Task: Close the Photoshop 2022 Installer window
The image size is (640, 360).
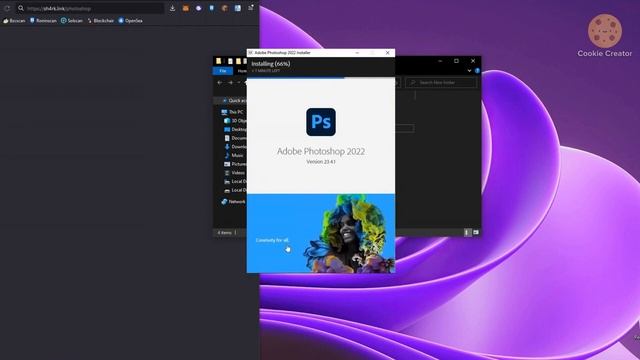Action: [x=388, y=53]
